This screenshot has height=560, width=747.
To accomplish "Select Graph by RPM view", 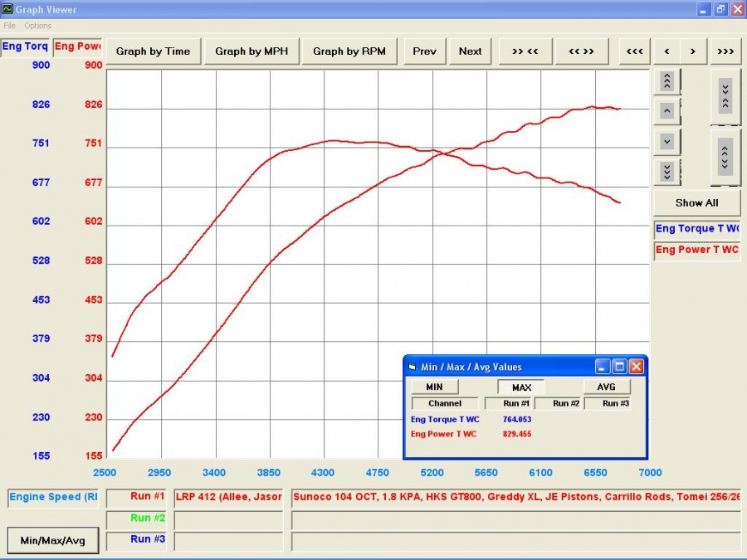I will (349, 51).
